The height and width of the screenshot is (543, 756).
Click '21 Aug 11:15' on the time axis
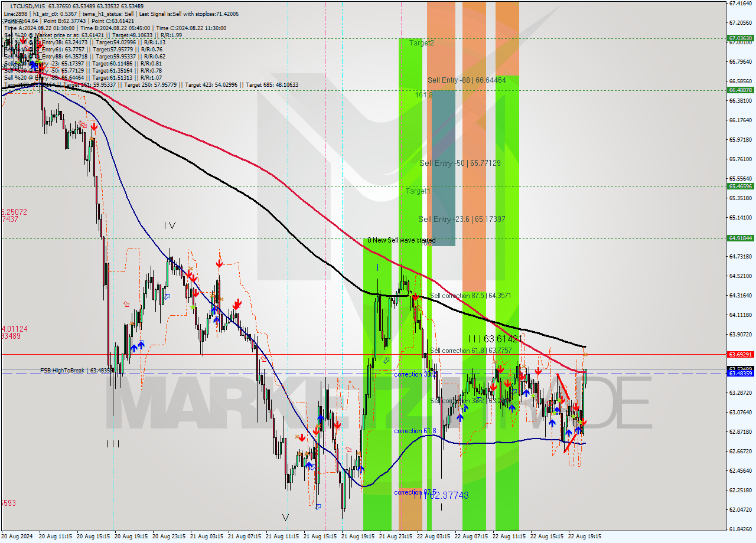point(282,537)
